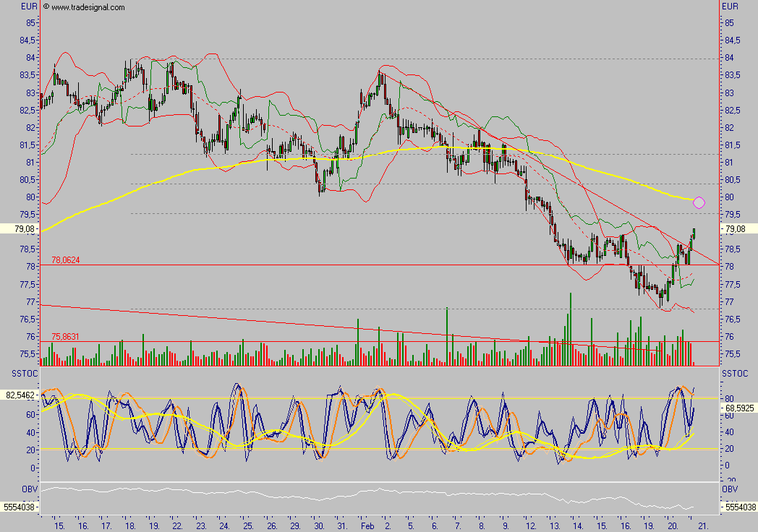Click the 22. date label
Viewport: 758px width, 532px height.
[177, 525]
